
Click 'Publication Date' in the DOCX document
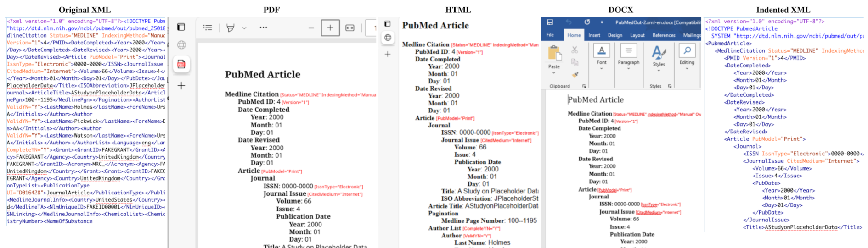tap(632, 234)
